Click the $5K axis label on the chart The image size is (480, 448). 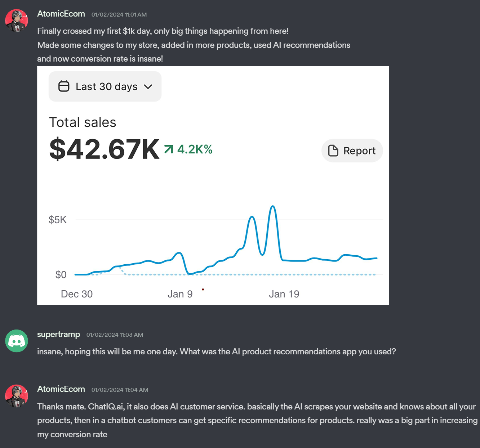(x=58, y=220)
